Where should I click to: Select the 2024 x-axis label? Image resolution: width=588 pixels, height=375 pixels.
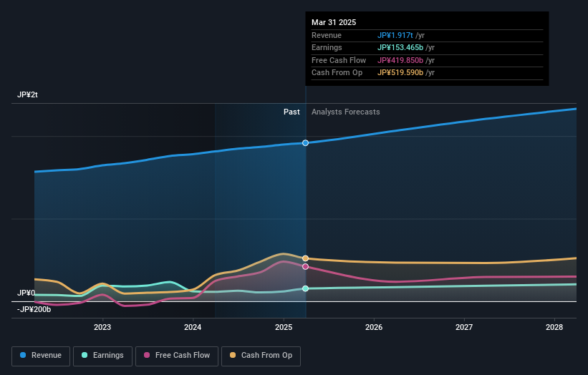193,327
